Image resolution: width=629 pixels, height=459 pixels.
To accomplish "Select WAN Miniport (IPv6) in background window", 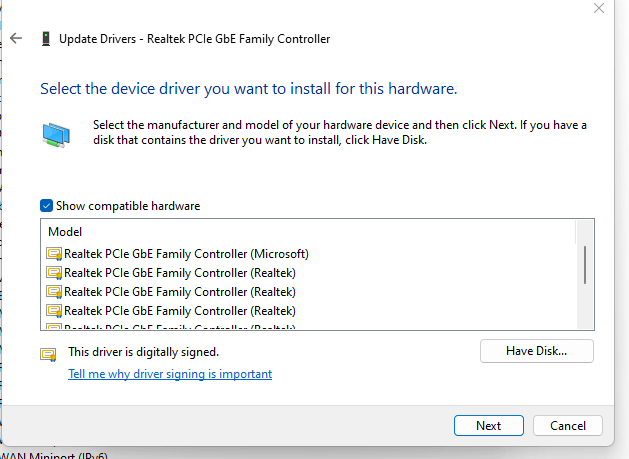I will pyautogui.click(x=54, y=455).
